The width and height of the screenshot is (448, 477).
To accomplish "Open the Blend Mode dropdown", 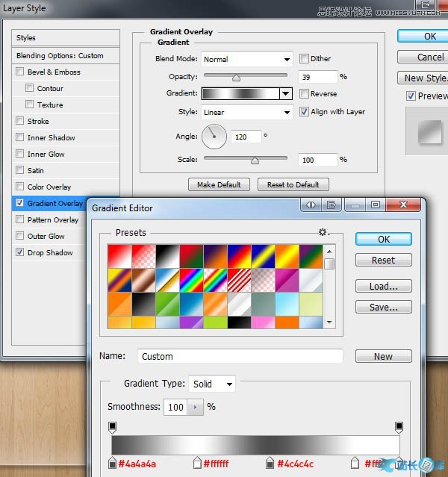I will (x=246, y=59).
